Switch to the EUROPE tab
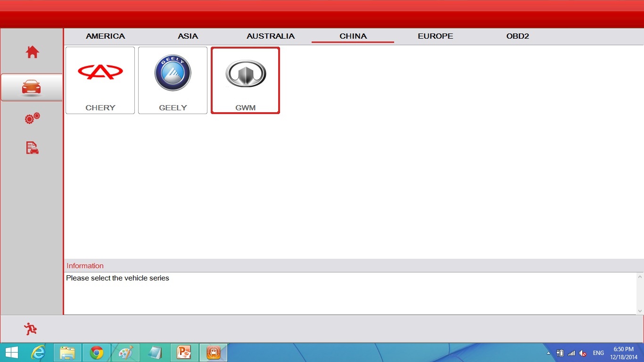 click(436, 36)
